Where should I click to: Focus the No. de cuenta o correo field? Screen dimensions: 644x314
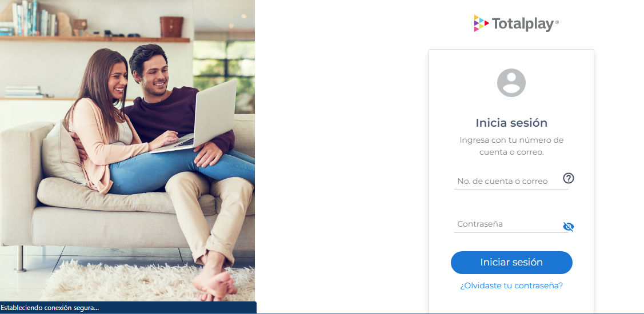[511, 181]
